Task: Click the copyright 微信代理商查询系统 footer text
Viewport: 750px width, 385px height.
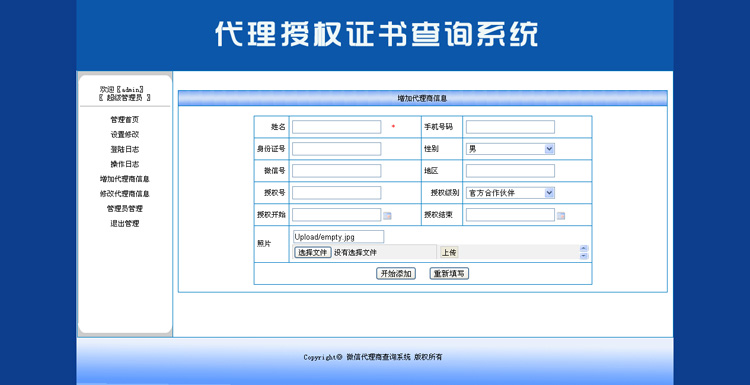Action: tap(373, 357)
